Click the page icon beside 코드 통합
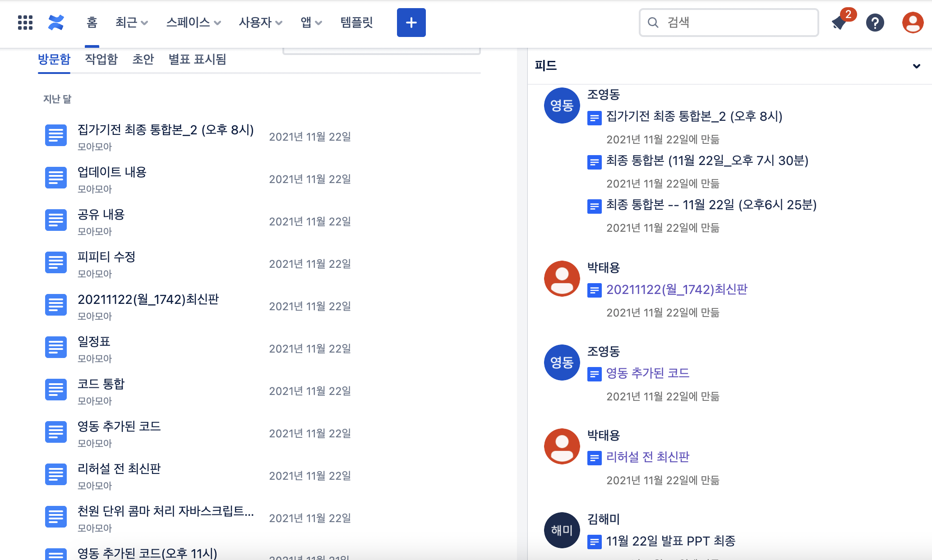This screenshot has width=932, height=560. tap(56, 390)
